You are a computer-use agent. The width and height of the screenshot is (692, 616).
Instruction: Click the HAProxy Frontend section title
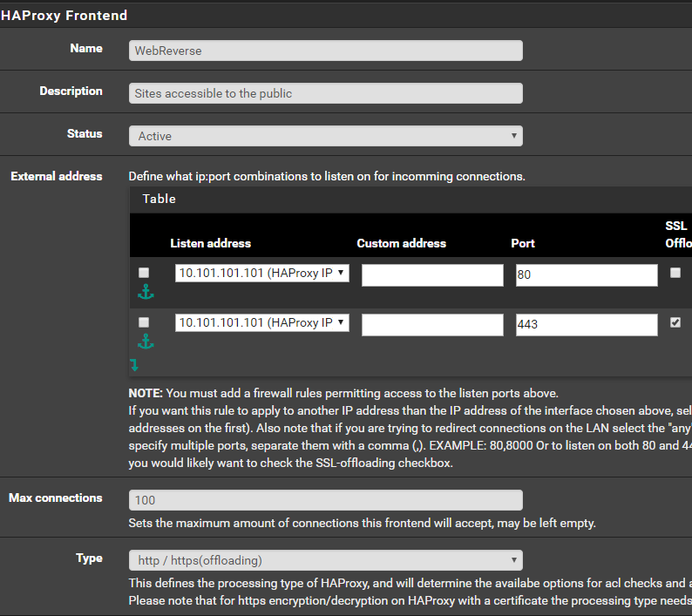click(x=64, y=16)
